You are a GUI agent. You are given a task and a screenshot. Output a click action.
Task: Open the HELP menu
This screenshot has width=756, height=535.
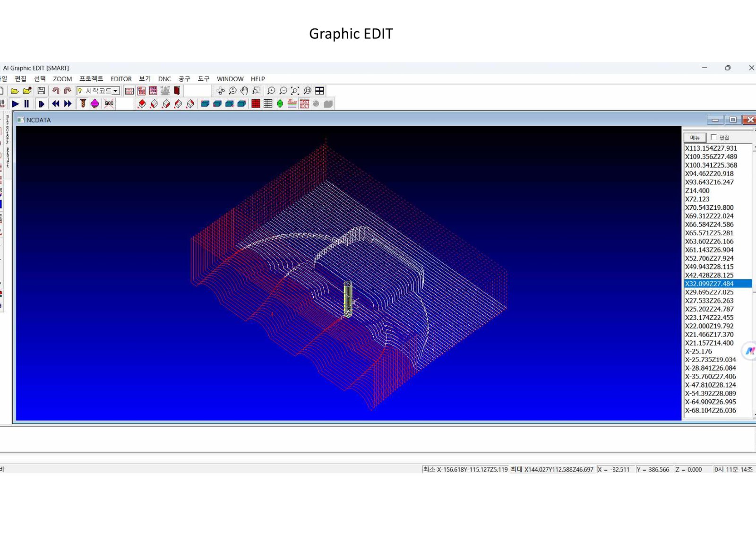[258, 79]
